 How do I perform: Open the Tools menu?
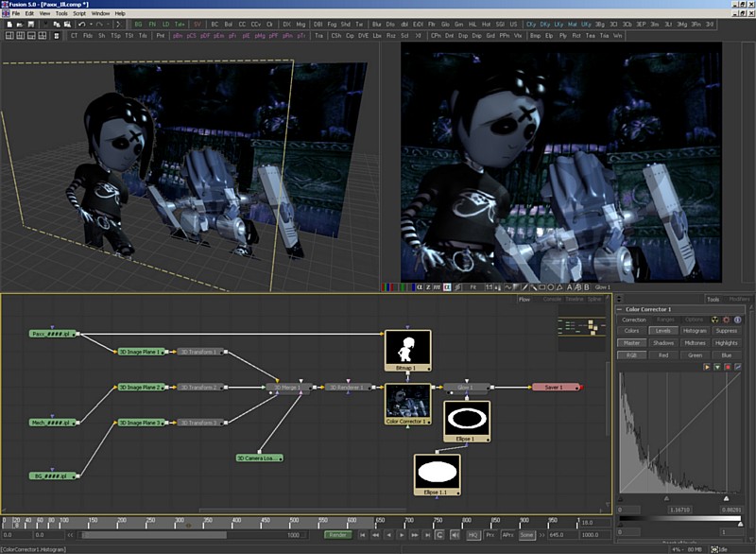click(61, 13)
